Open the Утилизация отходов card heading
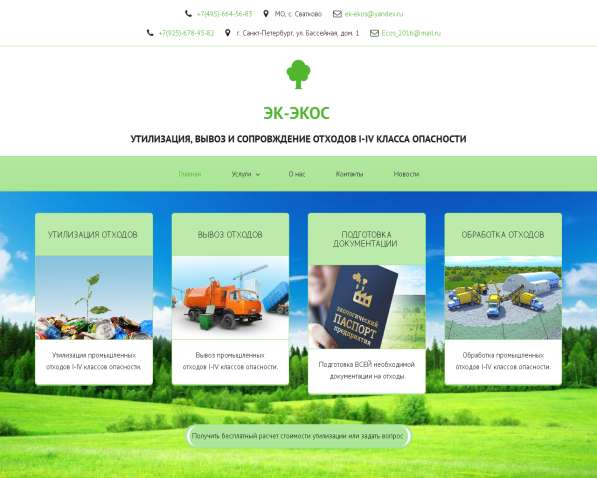 tap(93, 235)
